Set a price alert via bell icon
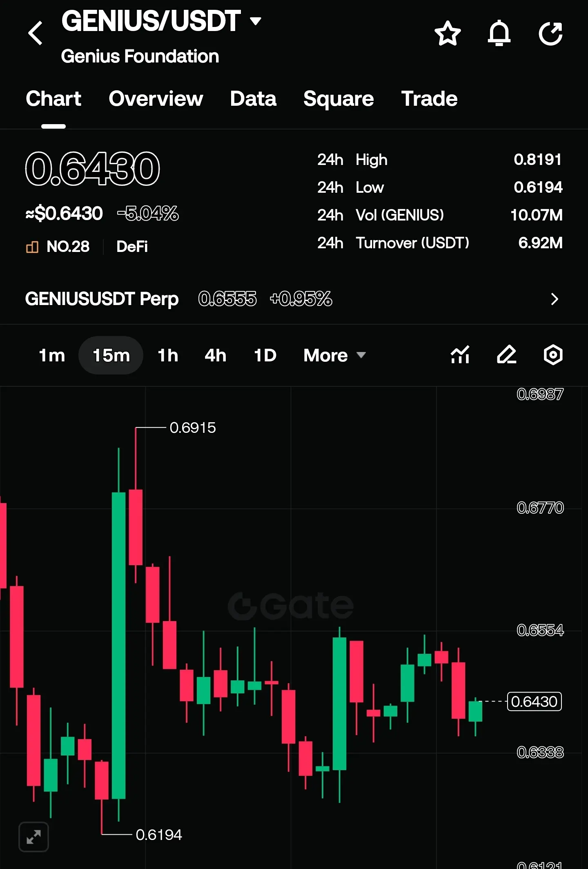This screenshot has height=869, width=588. [499, 33]
